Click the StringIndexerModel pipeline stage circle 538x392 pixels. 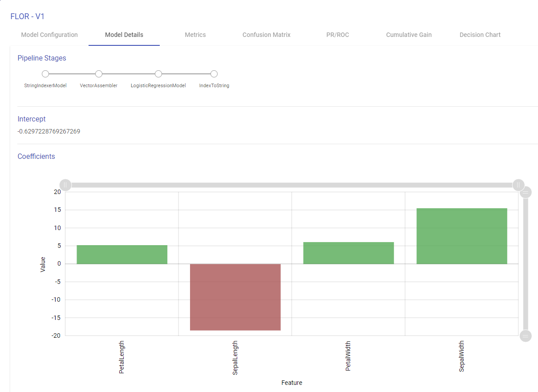(x=45, y=74)
